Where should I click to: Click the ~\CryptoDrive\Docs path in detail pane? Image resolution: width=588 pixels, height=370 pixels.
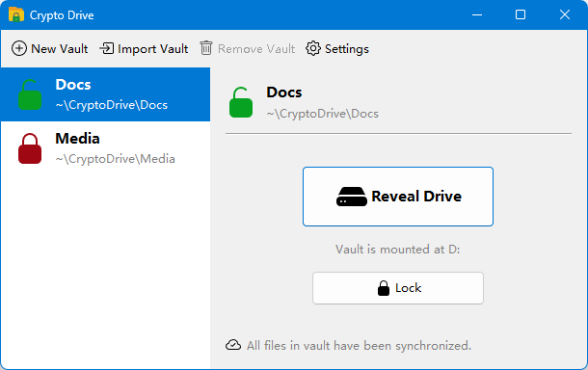[x=323, y=114]
